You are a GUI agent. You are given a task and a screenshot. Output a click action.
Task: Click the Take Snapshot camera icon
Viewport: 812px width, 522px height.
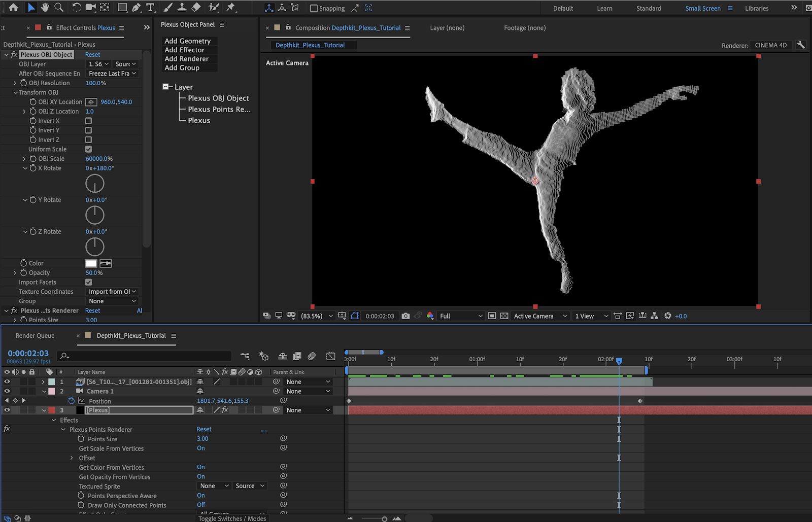405,316
